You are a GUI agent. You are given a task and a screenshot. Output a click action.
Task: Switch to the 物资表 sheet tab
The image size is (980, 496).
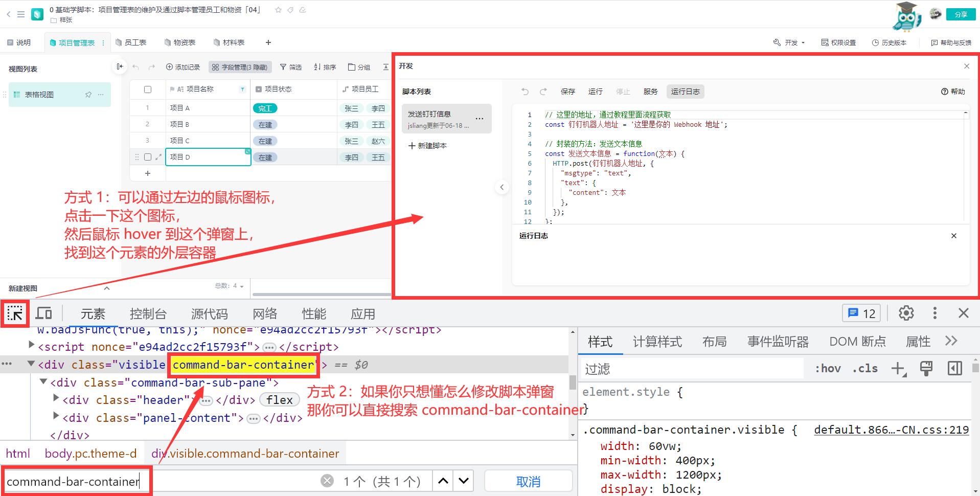(x=180, y=42)
